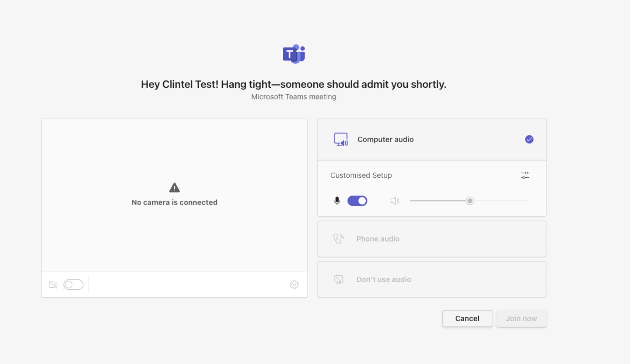This screenshot has height=364, width=630.
Task: Select Don't use audio radio option
Action: [529, 279]
